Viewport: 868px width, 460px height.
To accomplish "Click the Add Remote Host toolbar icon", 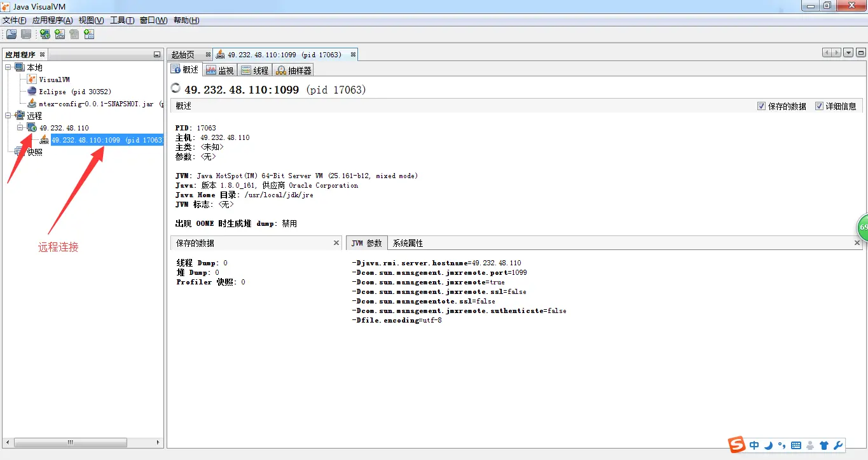I will pos(45,34).
